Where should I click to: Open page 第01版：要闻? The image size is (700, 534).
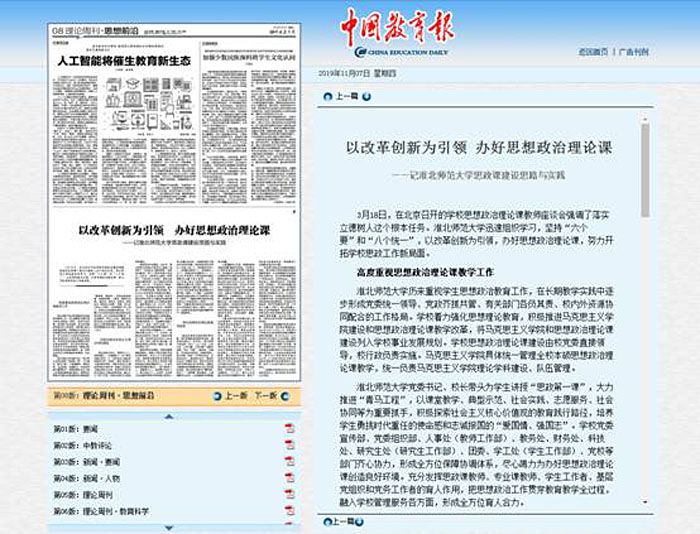click(75, 429)
